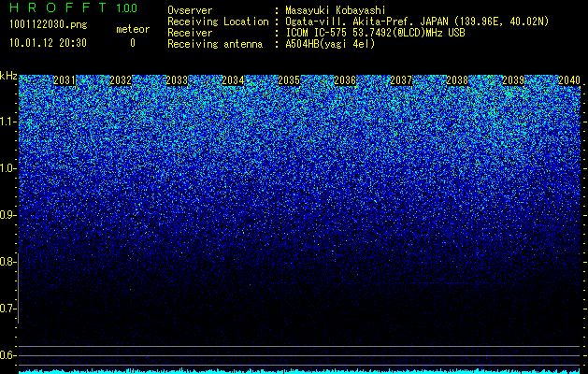Click the 2034 time marker
The image size is (588, 374).
pyautogui.click(x=233, y=80)
